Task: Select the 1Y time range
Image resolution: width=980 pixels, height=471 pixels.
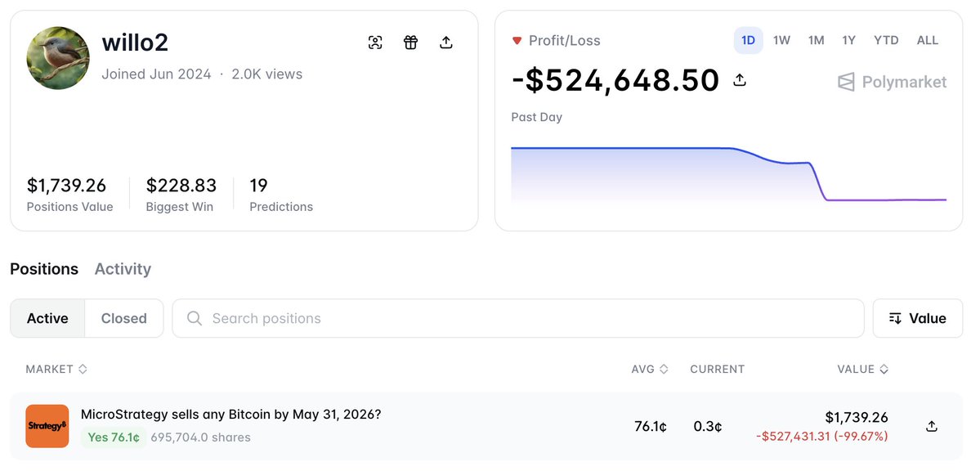Action: 848,40
